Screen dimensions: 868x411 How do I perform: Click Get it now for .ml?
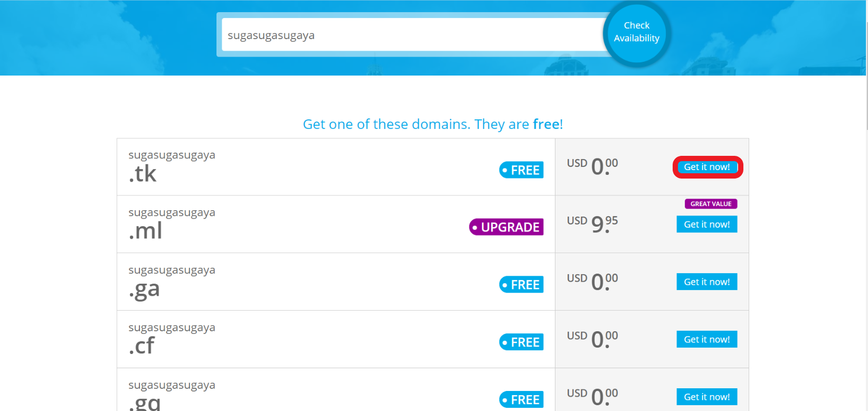[x=707, y=225]
